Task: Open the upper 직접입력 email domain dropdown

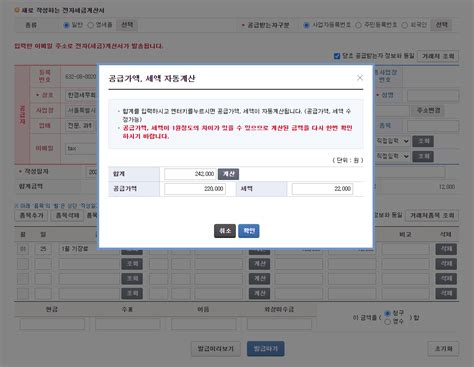Action: [x=392, y=141]
